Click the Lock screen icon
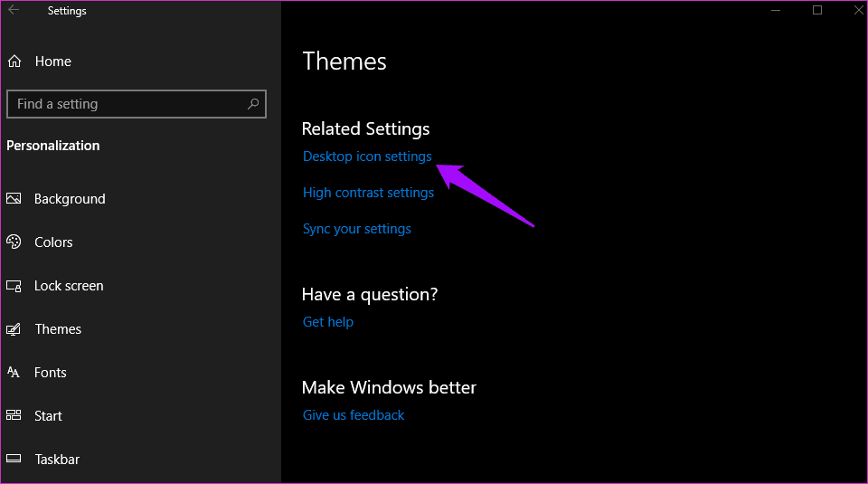Screen dimensions: 868x484 coord(14,286)
